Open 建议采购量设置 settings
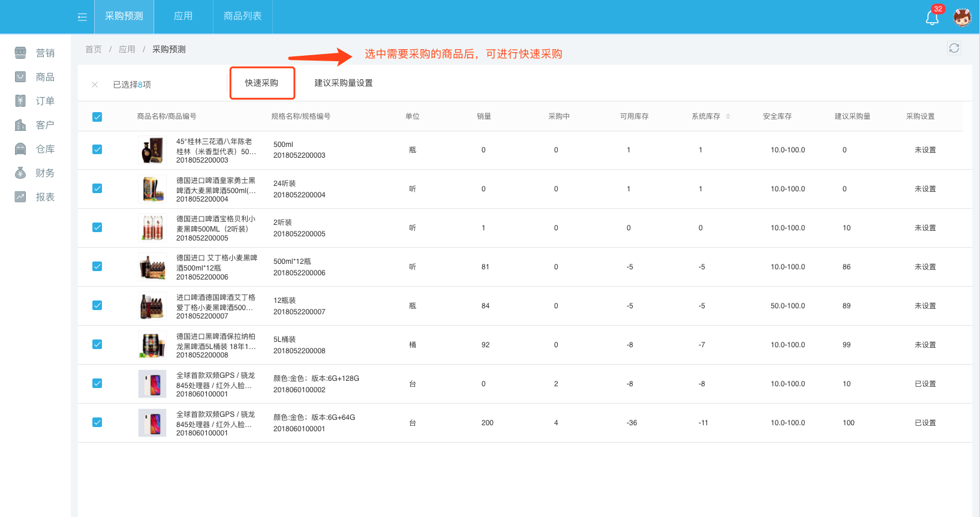 pos(344,83)
